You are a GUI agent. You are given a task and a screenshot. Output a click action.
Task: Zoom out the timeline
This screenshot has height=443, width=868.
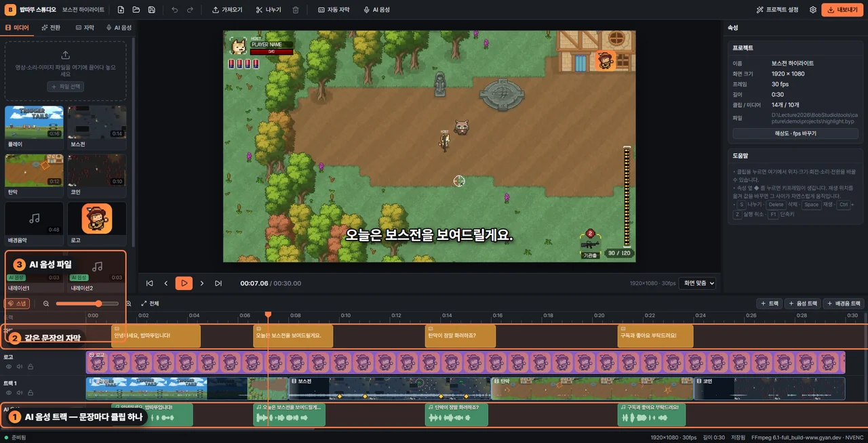(46, 303)
